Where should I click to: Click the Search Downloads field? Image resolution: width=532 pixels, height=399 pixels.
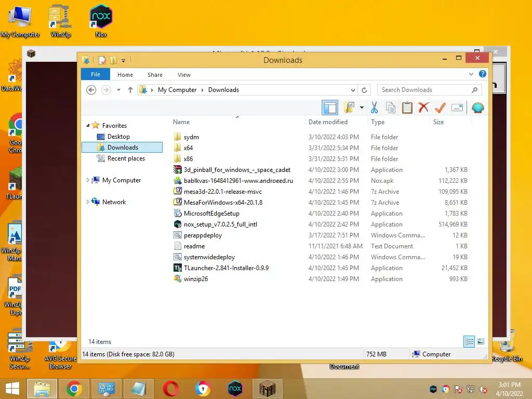point(429,90)
